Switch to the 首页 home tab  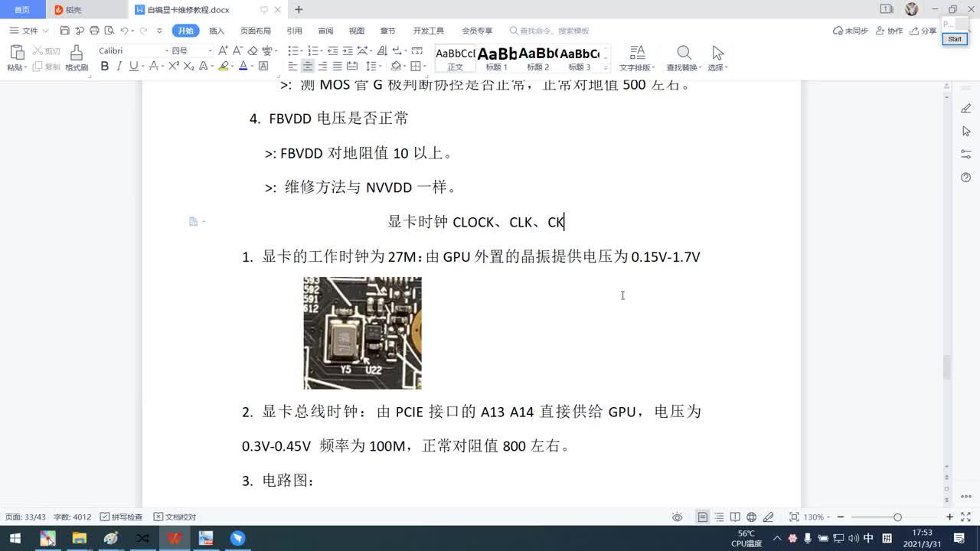(x=22, y=9)
